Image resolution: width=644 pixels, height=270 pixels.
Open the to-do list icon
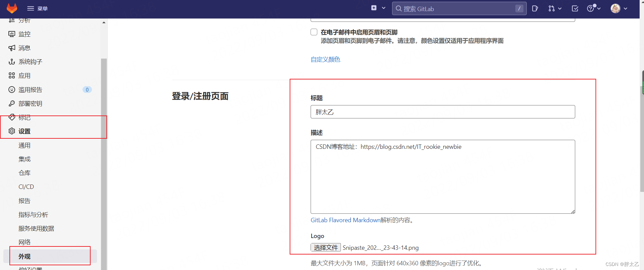click(575, 8)
